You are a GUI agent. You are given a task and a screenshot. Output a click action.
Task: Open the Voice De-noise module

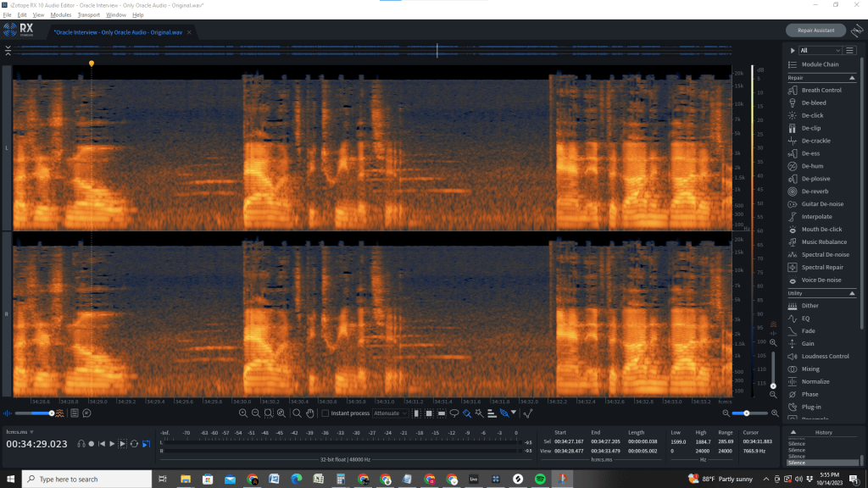point(821,280)
